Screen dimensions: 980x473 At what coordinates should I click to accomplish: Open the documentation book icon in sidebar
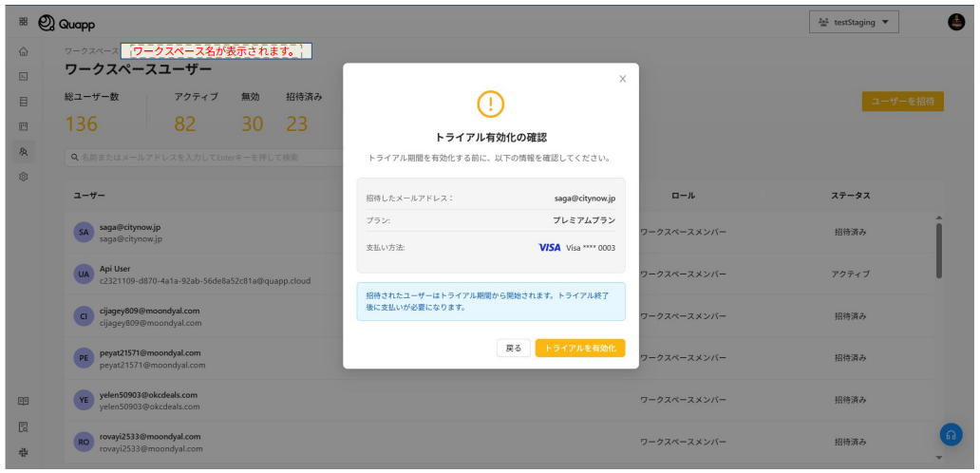pyautogui.click(x=23, y=402)
